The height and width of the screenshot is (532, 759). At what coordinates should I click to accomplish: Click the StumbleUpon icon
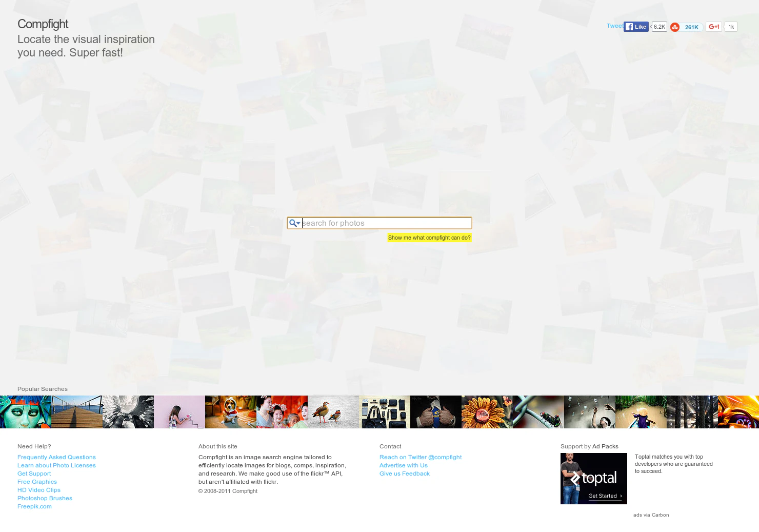(675, 27)
